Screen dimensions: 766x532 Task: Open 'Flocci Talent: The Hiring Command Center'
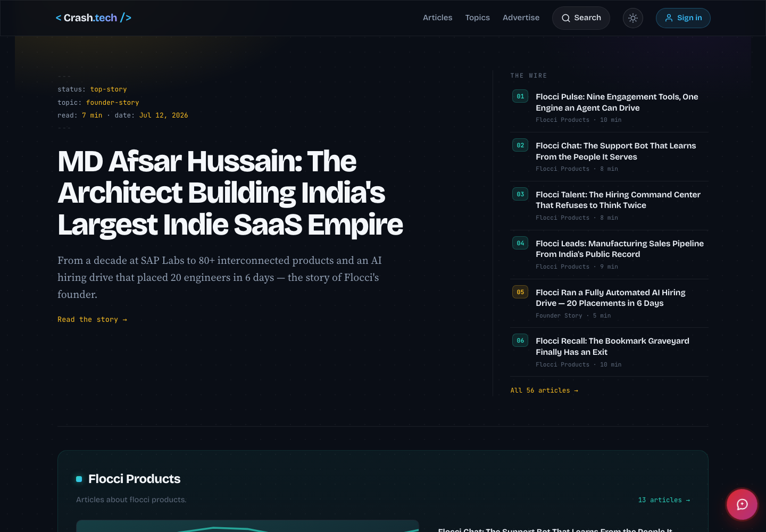tap(618, 200)
